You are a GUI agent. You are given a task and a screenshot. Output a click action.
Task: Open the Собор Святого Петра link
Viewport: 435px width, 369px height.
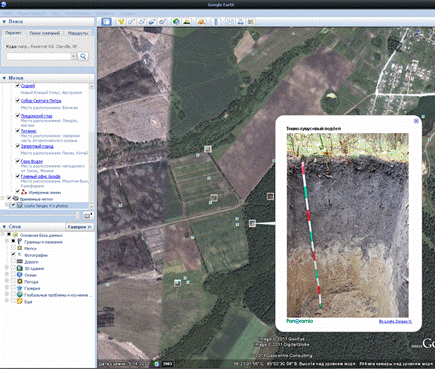[x=41, y=101]
